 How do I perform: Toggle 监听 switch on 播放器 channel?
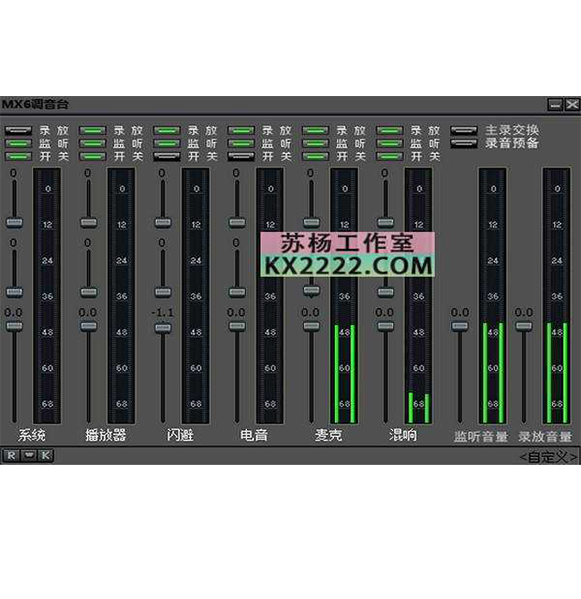click(92, 144)
